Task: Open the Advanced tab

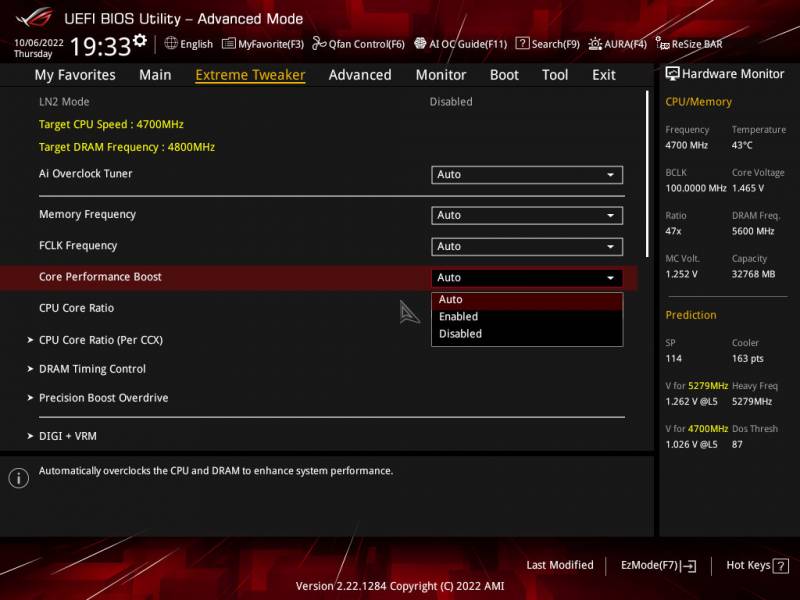Action: (360, 75)
